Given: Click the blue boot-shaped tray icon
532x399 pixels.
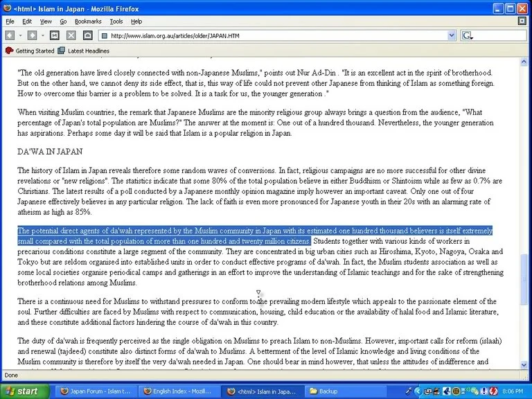Looking at the screenshot, I should coord(447,391).
